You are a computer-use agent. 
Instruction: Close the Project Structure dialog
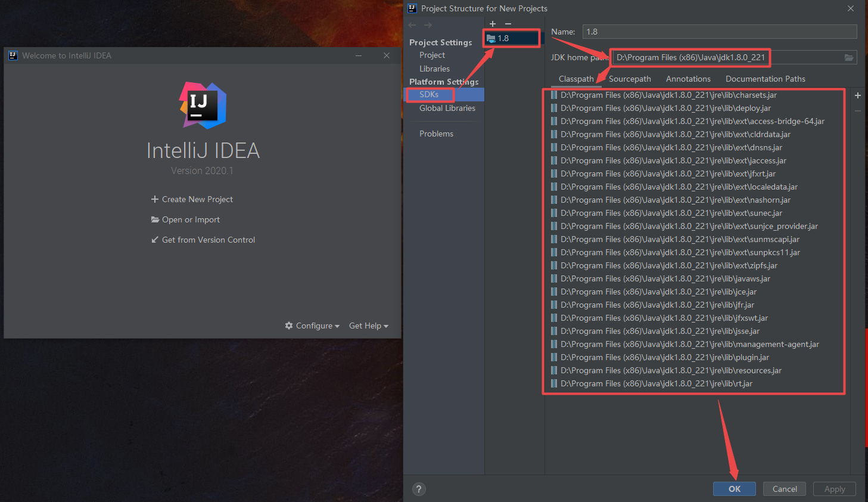pyautogui.click(x=851, y=8)
